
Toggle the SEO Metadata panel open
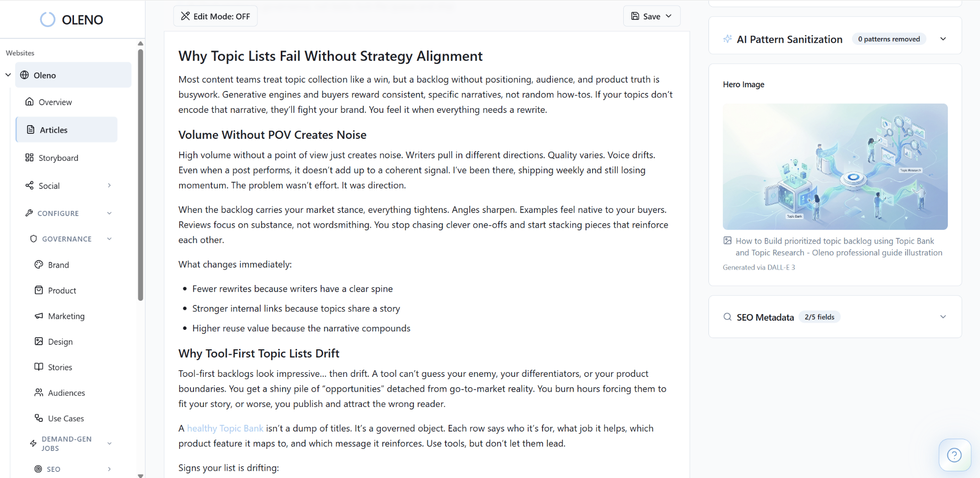943,317
